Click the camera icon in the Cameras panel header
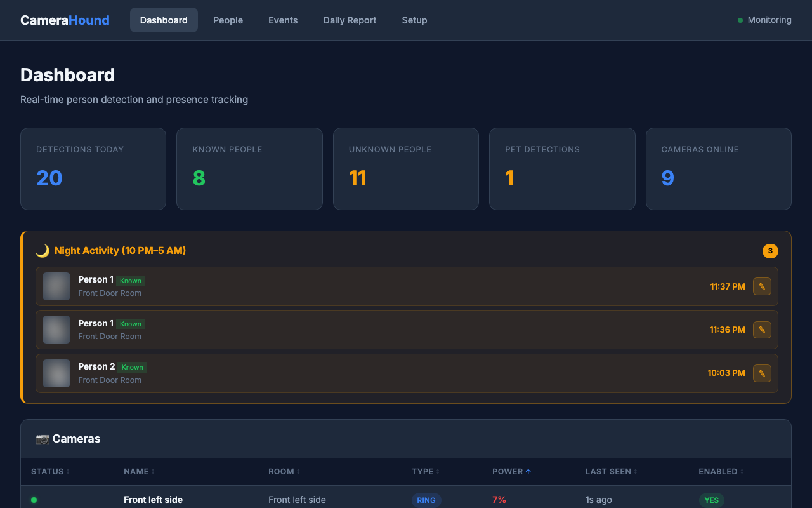 click(x=43, y=438)
